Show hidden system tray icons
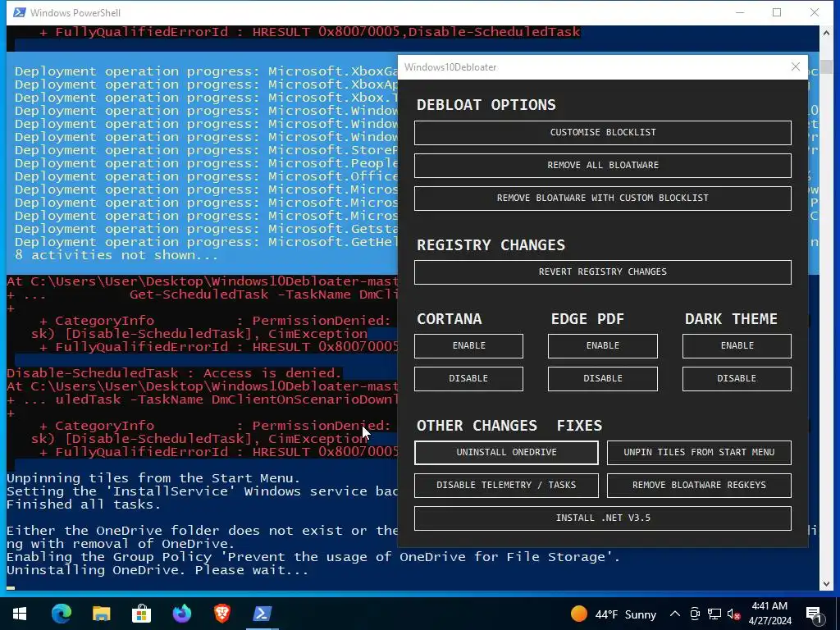840x630 pixels. click(x=675, y=614)
